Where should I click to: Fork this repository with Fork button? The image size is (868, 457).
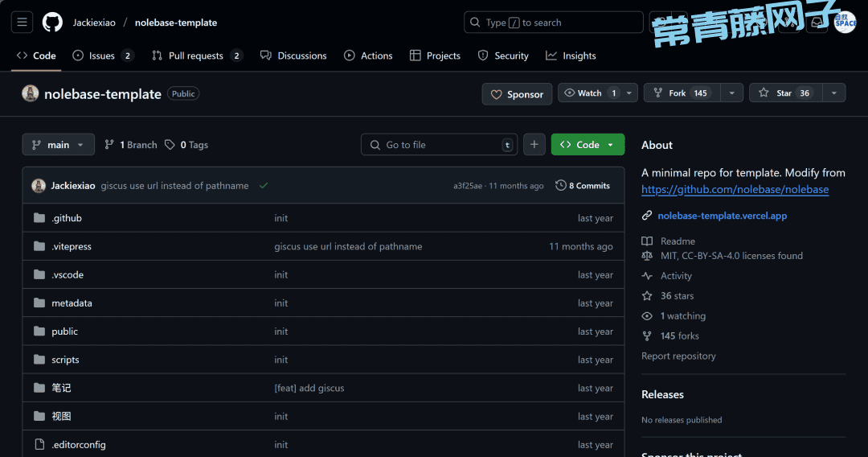(682, 93)
